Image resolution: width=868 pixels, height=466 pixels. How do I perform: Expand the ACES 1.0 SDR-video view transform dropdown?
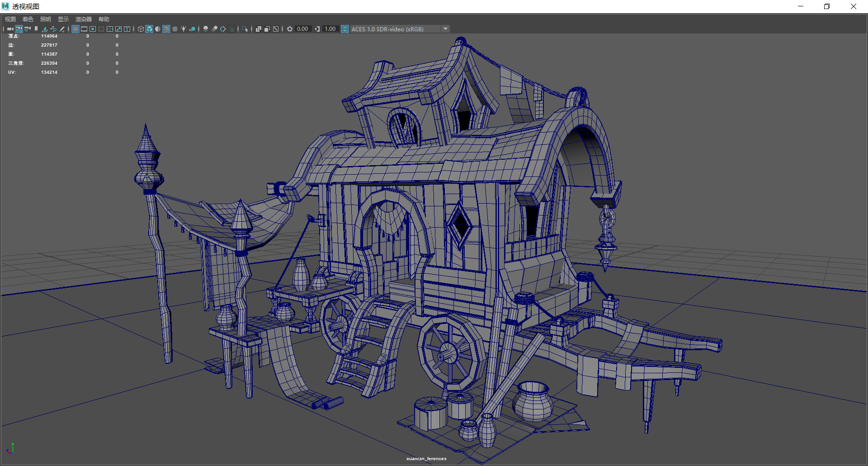click(445, 29)
